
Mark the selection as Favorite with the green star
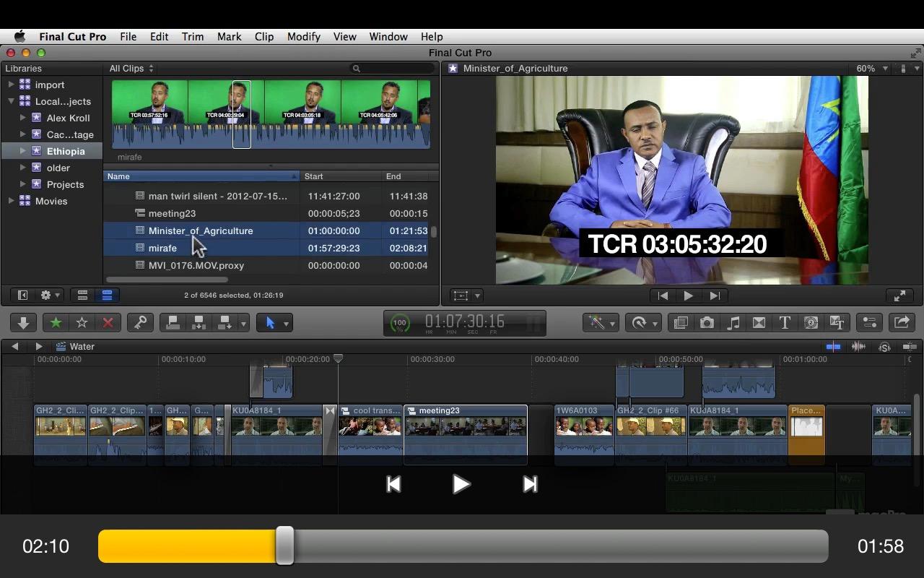tap(56, 323)
